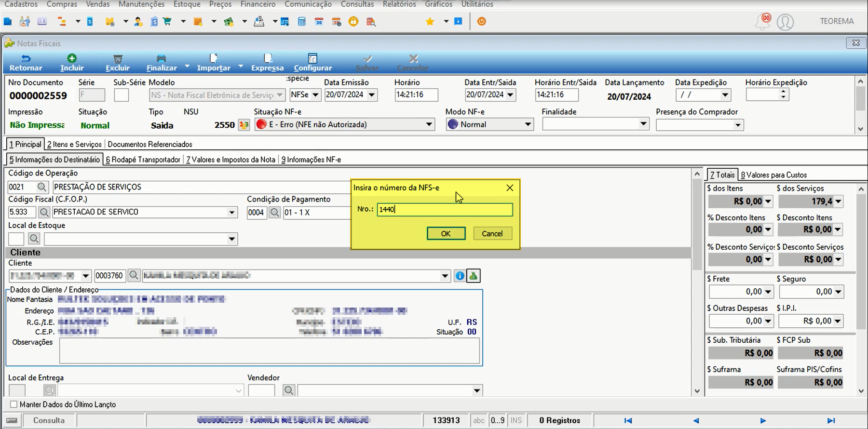
Task: Click the Finalizar printer icon
Action: point(162,59)
